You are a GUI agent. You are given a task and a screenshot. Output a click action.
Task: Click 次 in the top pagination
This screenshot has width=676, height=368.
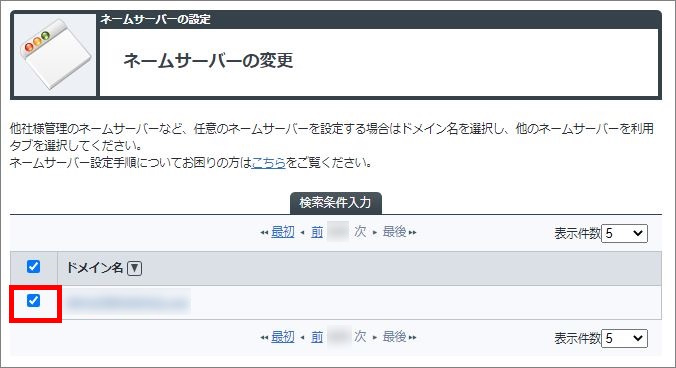(x=360, y=232)
